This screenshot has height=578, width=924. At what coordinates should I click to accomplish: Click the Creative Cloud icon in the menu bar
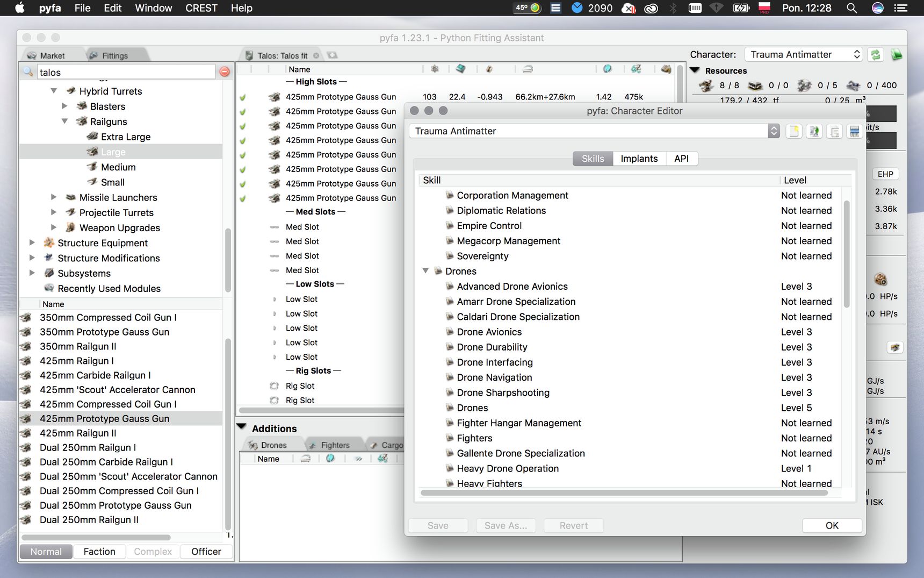(651, 8)
